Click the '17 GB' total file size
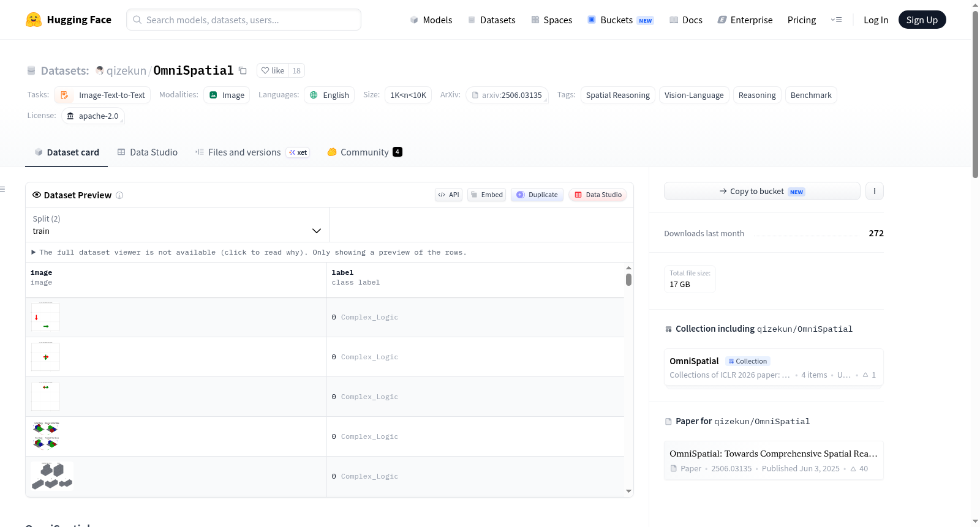Screen dimensions: 980x527 click(680, 285)
